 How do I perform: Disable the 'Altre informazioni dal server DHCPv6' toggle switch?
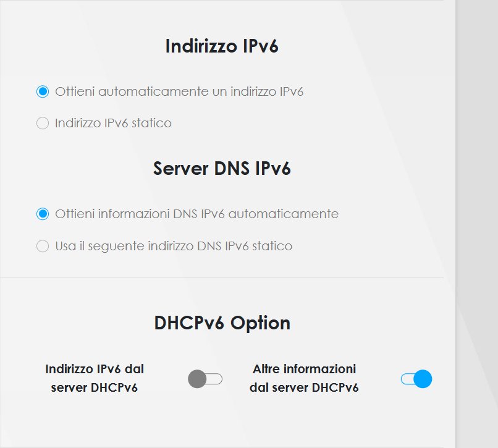(x=416, y=379)
